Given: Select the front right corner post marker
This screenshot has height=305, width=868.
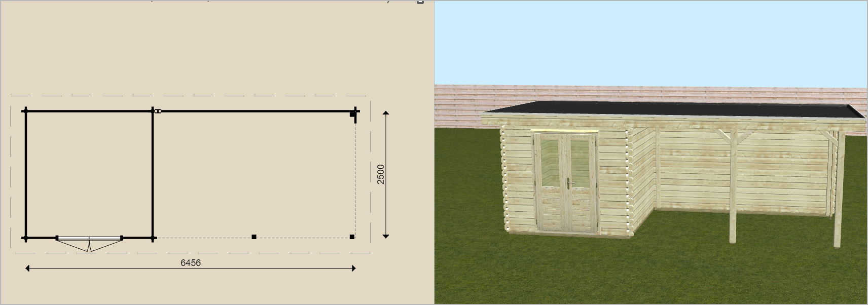Looking at the screenshot, I should [352, 237].
